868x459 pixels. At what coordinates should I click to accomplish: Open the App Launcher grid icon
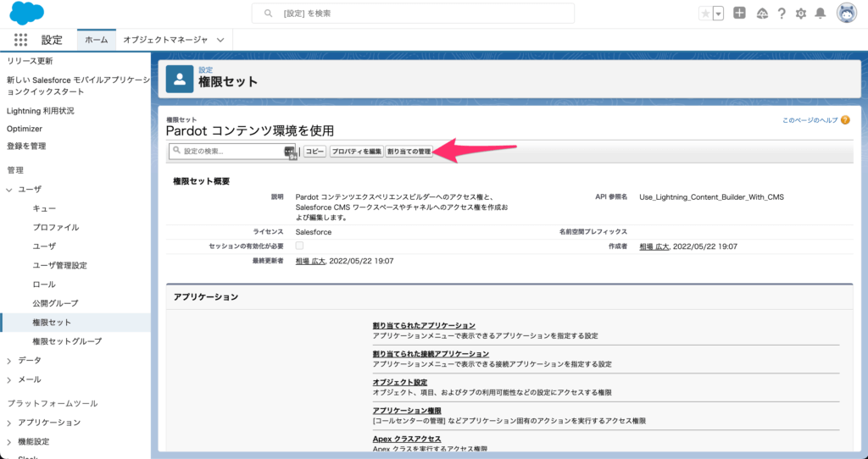point(20,40)
